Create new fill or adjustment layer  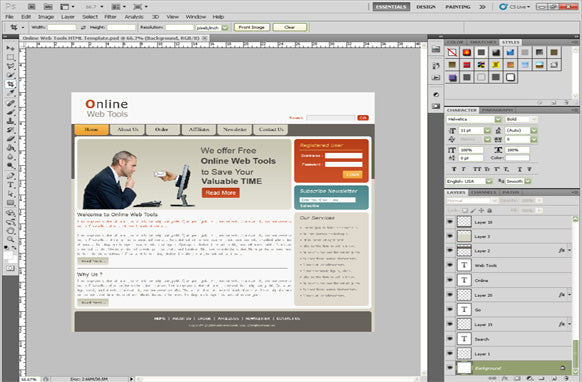coord(530,379)
